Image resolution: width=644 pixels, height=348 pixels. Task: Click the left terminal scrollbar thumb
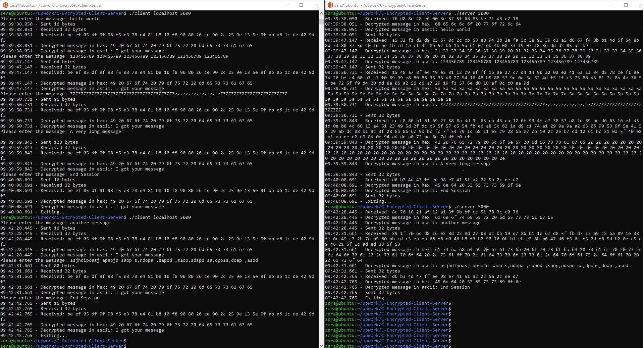321,22
